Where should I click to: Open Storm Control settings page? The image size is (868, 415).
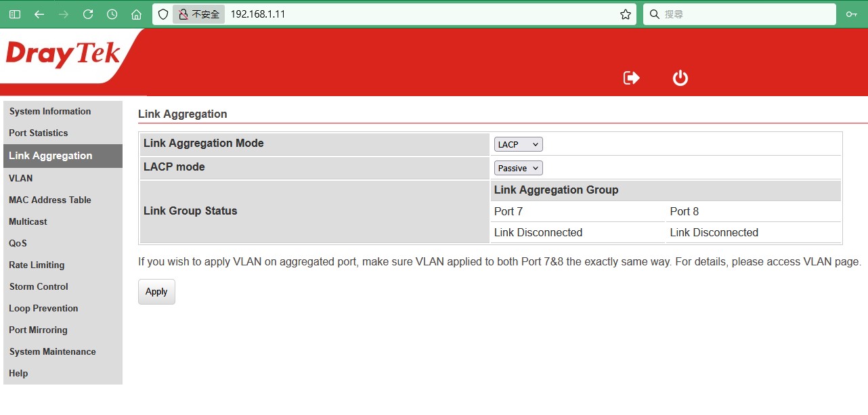pos(39,286)
